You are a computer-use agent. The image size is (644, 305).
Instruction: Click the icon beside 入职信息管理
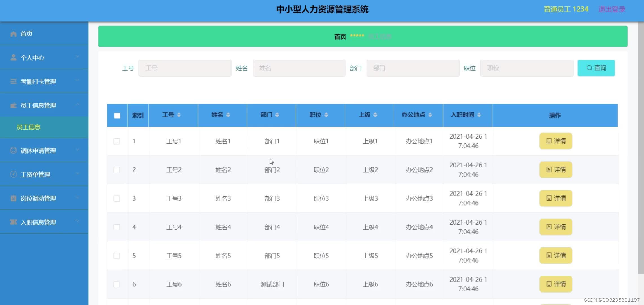(x=13, y=222)
